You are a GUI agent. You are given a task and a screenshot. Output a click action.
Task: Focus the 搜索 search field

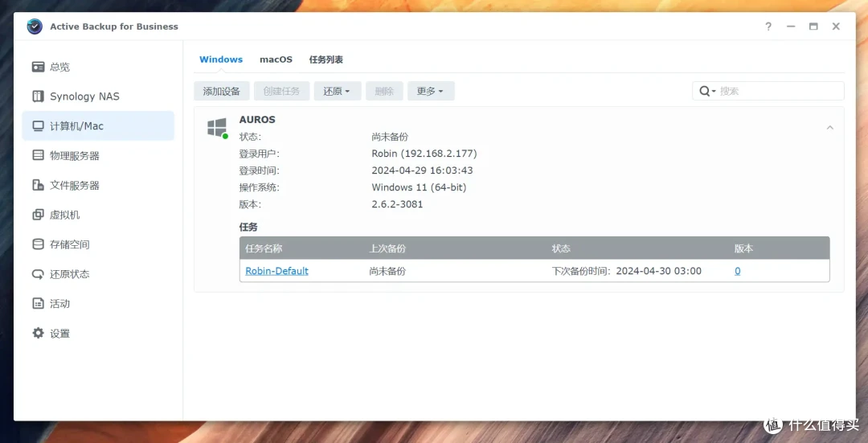point(768,91)
